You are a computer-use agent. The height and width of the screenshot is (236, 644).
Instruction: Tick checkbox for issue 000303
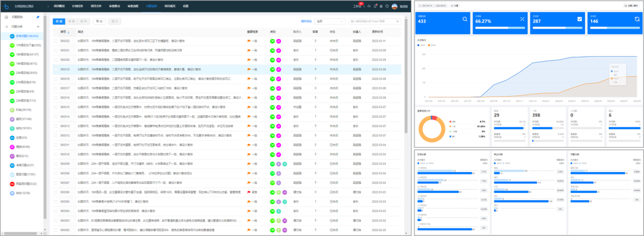click(56, 220)
